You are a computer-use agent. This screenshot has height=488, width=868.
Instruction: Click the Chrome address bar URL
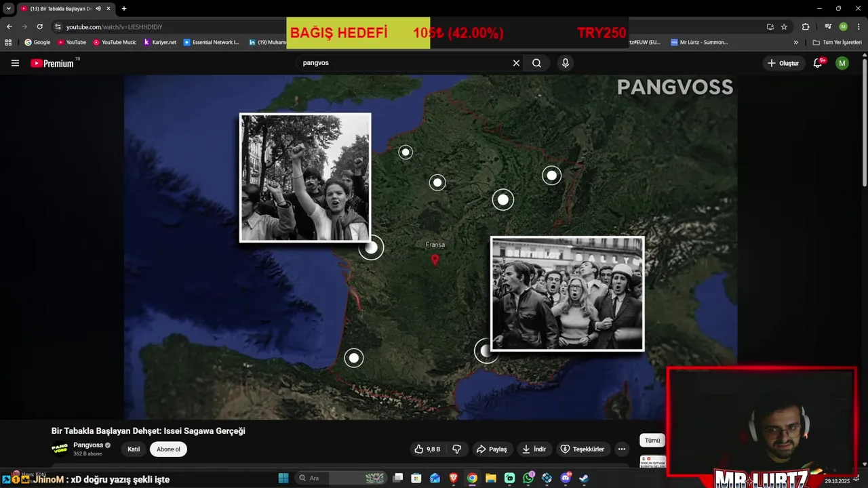pyautogui.click(x=114, y=27)
